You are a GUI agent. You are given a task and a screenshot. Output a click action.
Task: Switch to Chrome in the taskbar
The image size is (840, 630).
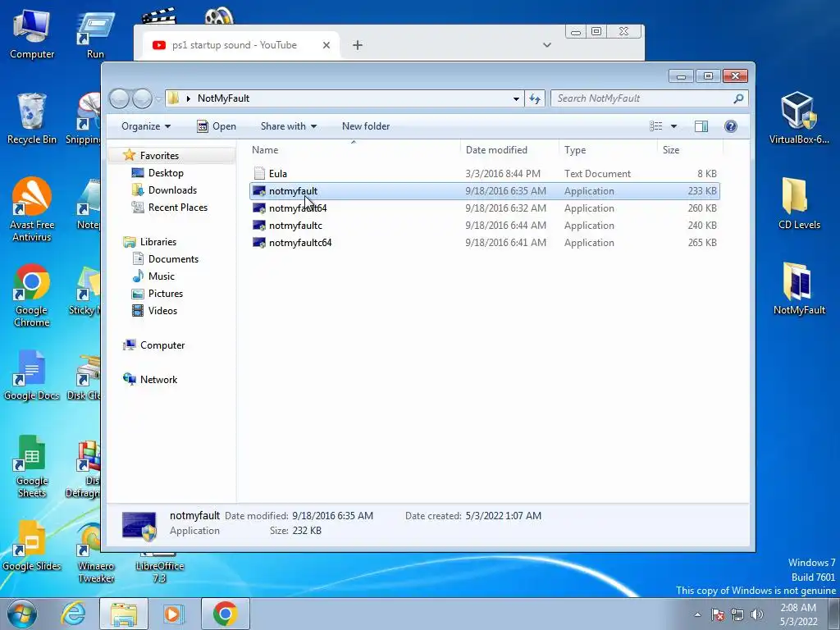(x=225, y=614)
